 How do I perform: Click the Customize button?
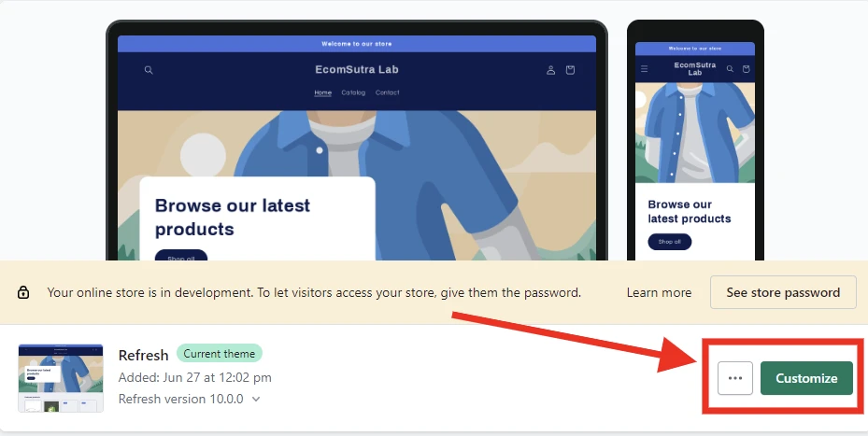[806, 378]
